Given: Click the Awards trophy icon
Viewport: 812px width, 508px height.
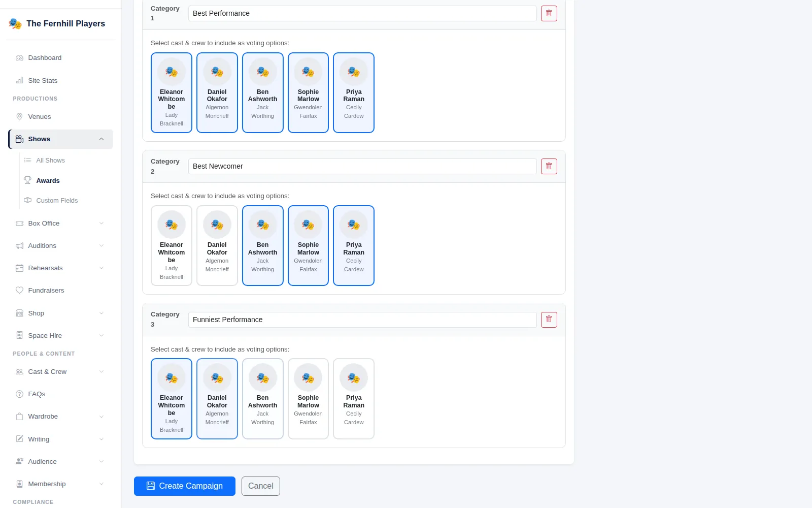Looking at the screenshot, I should pos(27,180).
